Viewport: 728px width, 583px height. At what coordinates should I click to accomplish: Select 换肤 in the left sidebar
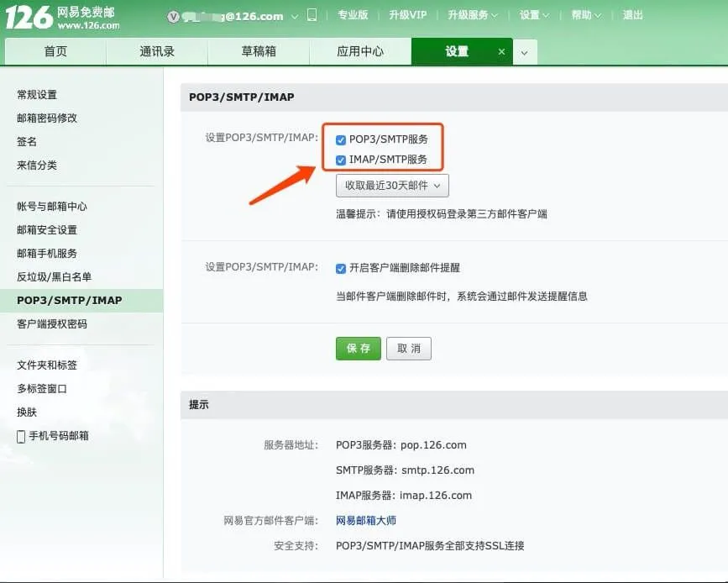[26, 412]
